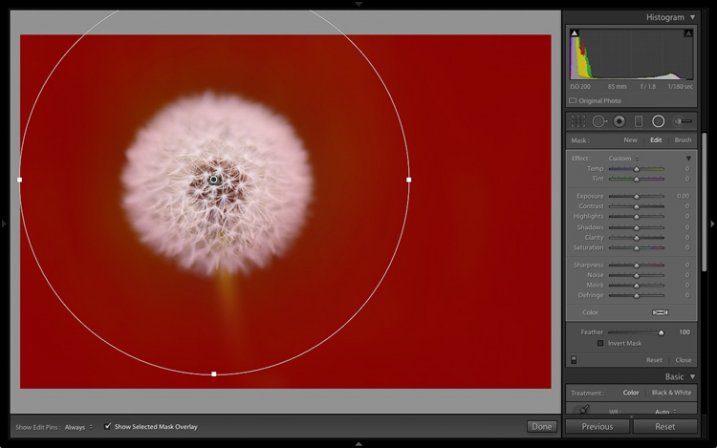Viewport: 717px width, 448px height.
Task: Select the Spot Removal tool
Action: click(600, 121)
